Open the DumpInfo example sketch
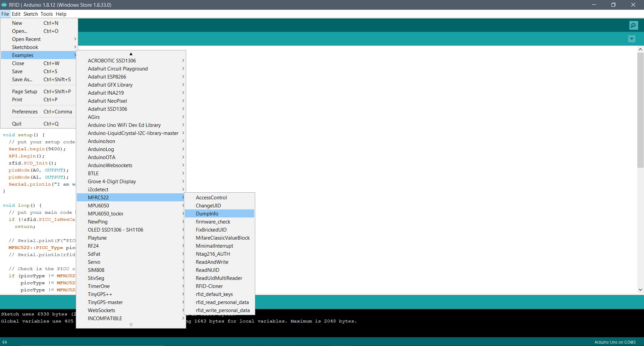The width and height of the screenshot is (644, 346). (x=207, y=214)
